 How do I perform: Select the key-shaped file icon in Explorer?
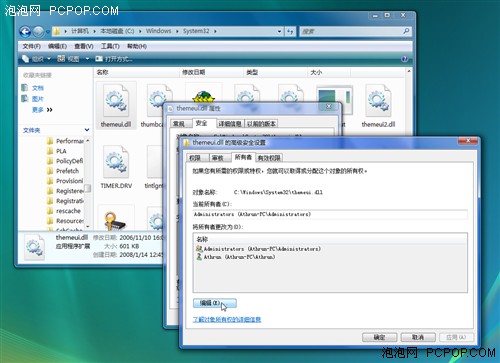[114, 221]
